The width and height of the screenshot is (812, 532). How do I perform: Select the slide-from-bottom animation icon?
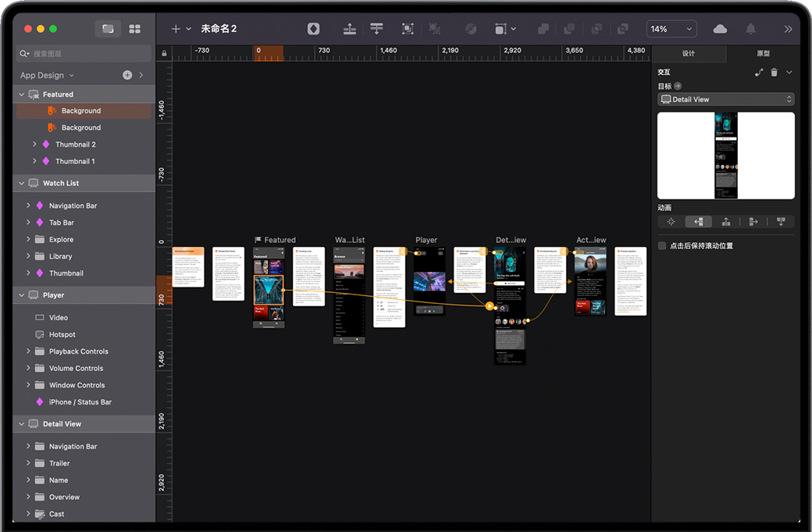[726, 222]
